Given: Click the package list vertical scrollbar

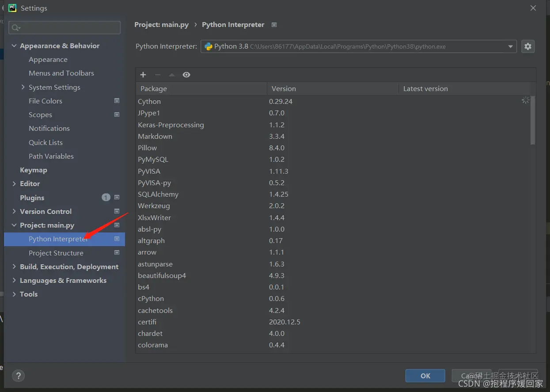Looking at the screenshot, I should click(533, 120).
